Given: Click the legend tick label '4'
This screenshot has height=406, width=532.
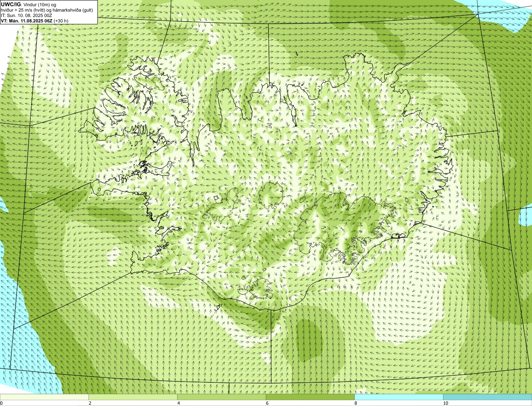Looking at the screenshot, I should (179, 403).
